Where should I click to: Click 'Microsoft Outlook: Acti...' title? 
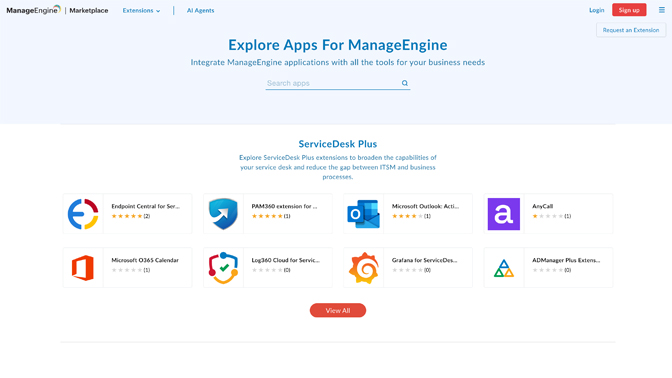[x=425, y=206]
